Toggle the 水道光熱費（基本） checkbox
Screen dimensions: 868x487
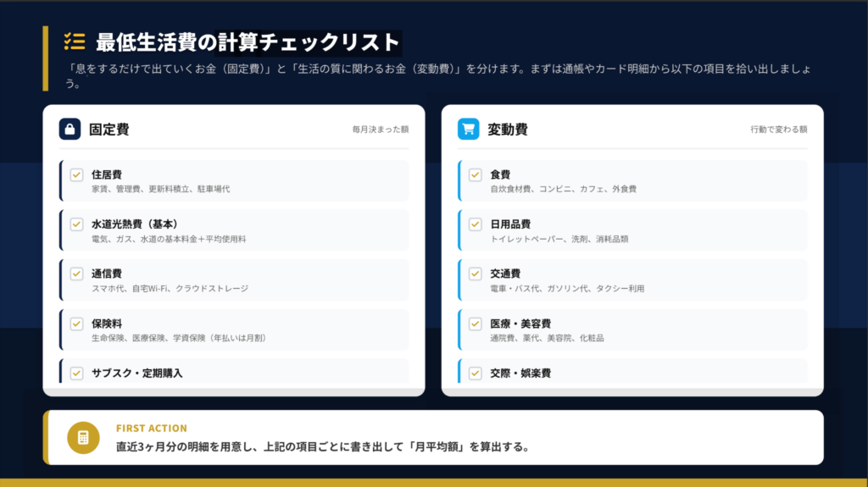point(76,224)
